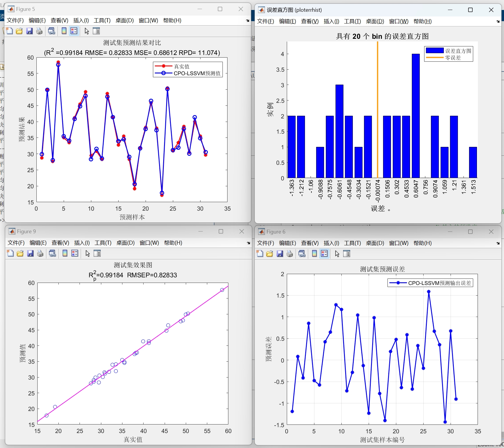Click dock arrow in error histogram menu bar
Viewport: 504px width, 448px height.
498,21
